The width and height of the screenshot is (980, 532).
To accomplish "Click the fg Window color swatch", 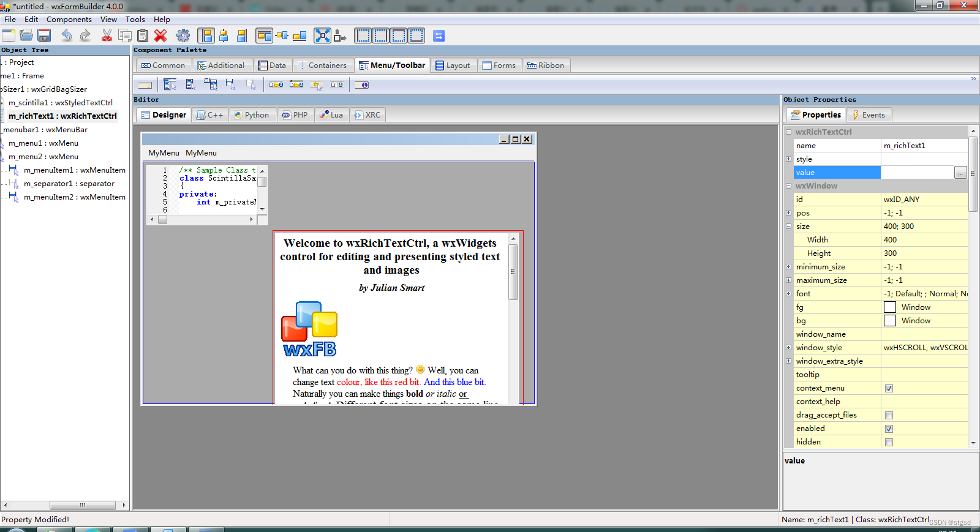I will (890, 307).
